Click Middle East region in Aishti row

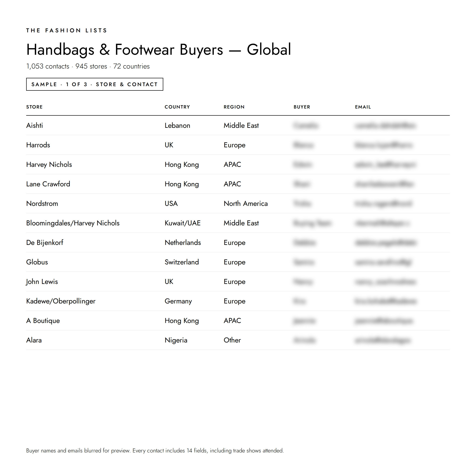pos(241,125)
